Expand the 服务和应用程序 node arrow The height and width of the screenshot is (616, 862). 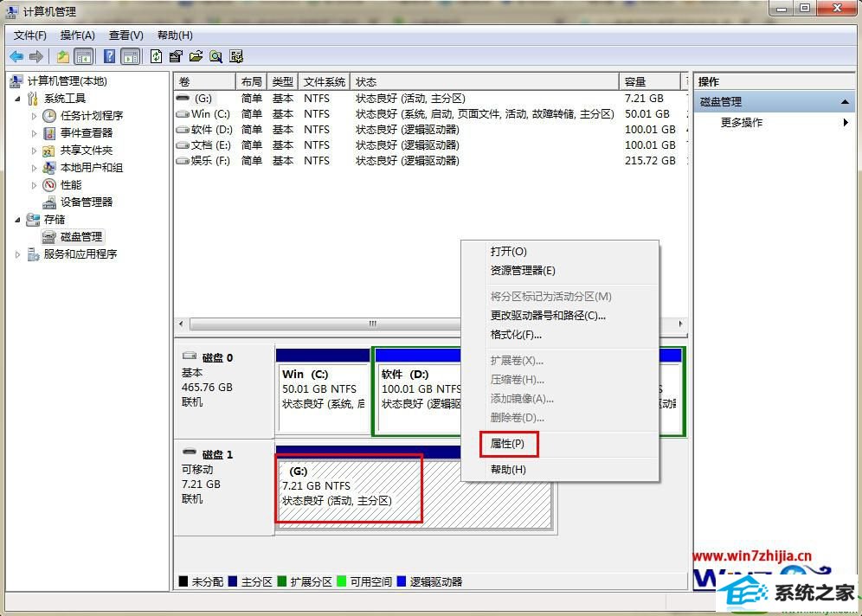point(17,254)
